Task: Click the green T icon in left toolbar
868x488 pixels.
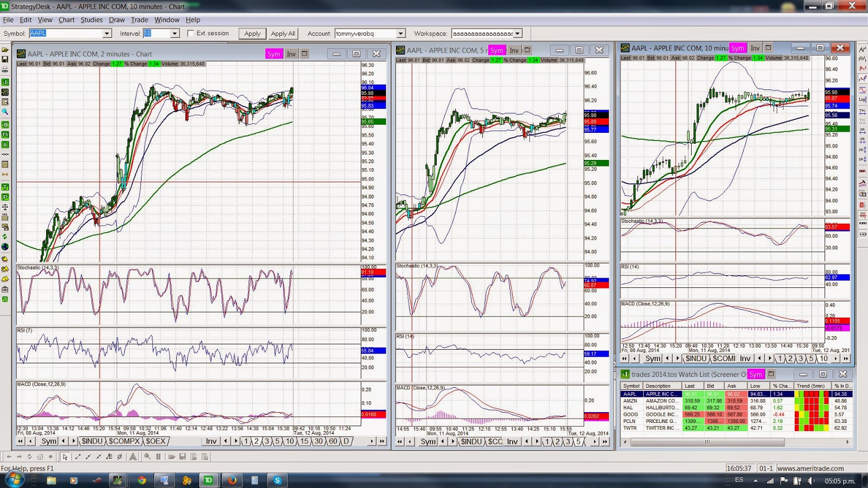Action: (x=5, y=187)
